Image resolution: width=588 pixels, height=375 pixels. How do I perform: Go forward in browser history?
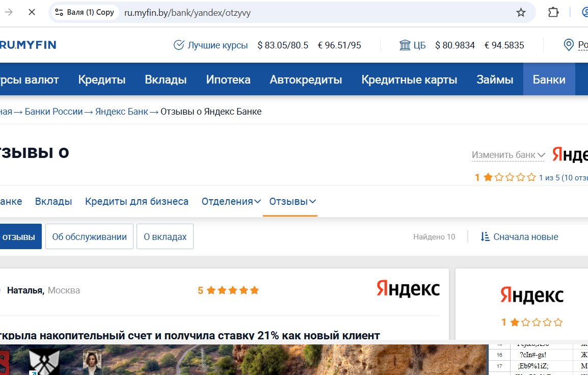pyautogui.click(x=9, y=12)
